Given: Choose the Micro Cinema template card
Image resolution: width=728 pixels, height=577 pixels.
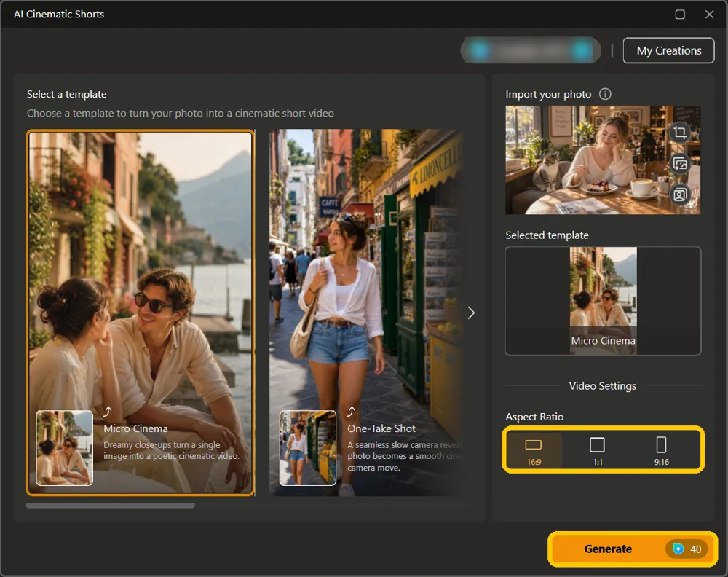Looking at the screenshot, I should point(141,313).
